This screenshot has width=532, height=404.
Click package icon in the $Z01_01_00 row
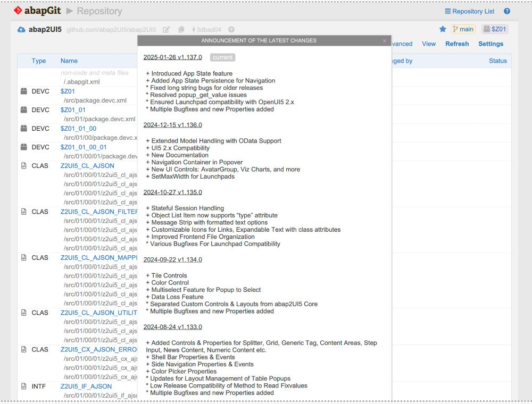click(x=24, y=129)
